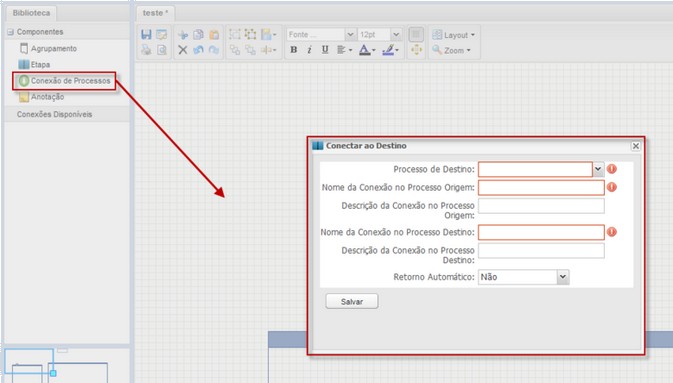Toggle underline formatting
Image resolution: width=673 pixels, height=383 pixels.
(x=325, y=50)
